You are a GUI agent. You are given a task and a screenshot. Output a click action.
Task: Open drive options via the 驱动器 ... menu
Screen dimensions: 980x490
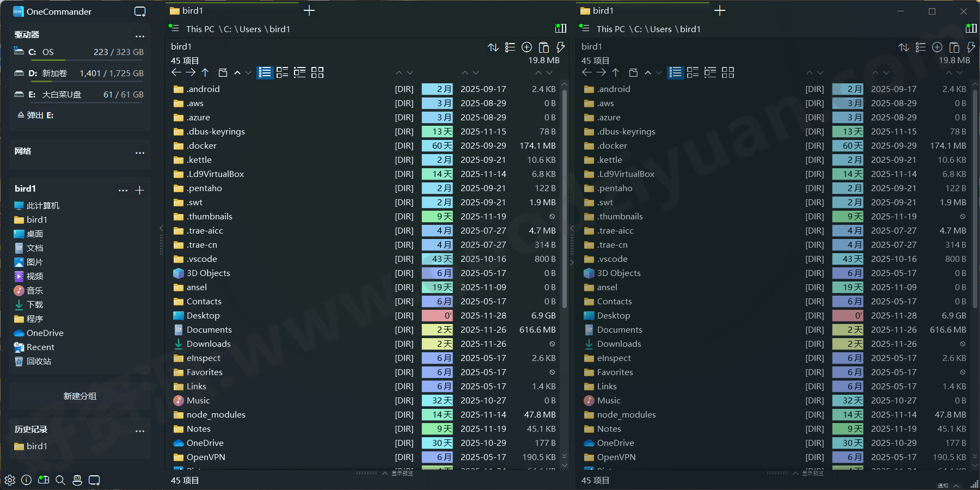tap(139, 36)
